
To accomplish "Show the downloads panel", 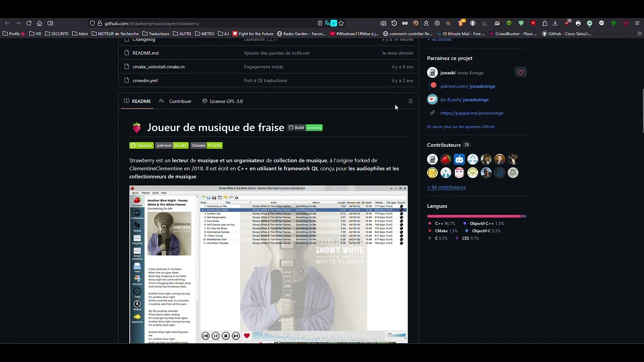I will 555,23.
